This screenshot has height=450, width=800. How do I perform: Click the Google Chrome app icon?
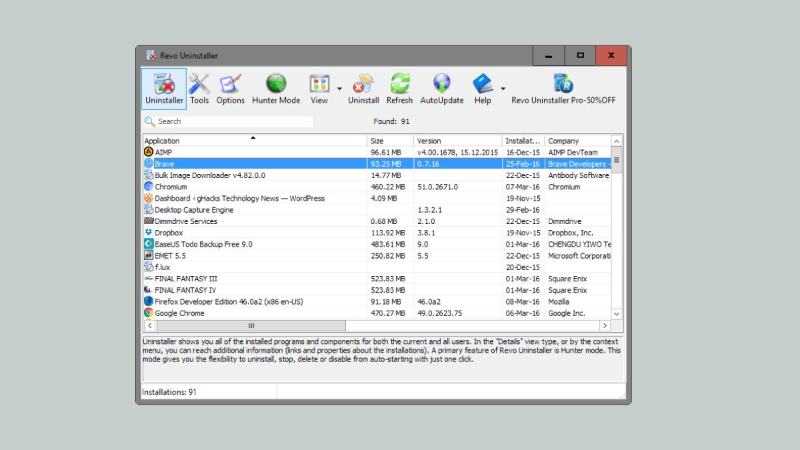[x=148, y=312]
